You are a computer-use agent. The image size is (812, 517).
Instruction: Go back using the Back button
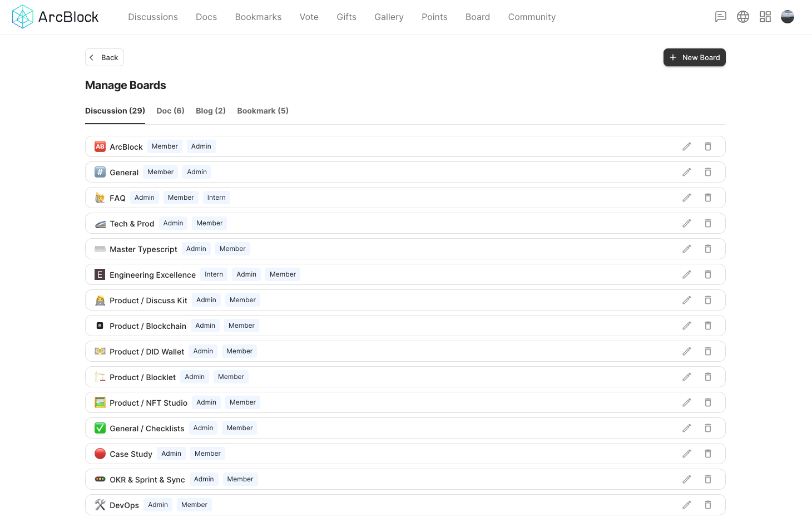click(x=105, y=57)
